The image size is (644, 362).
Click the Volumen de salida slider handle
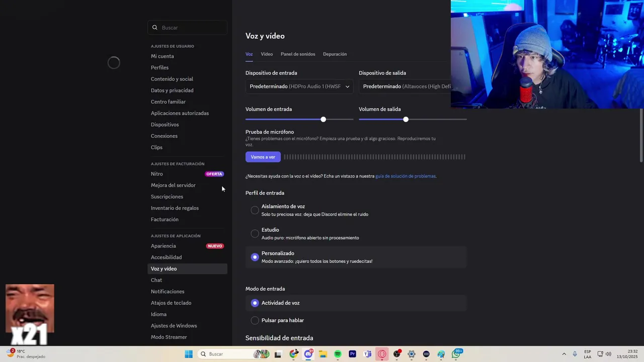click(x=406, y=119)
